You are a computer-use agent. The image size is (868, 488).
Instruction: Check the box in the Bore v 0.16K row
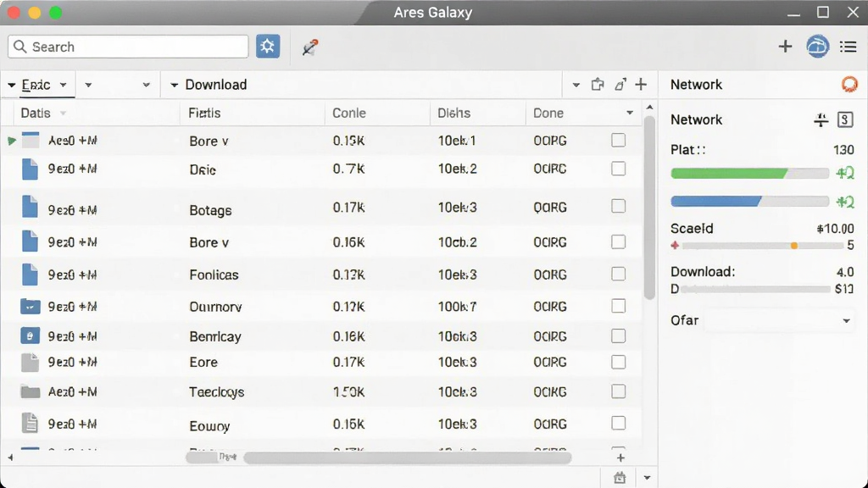(618, 241)
